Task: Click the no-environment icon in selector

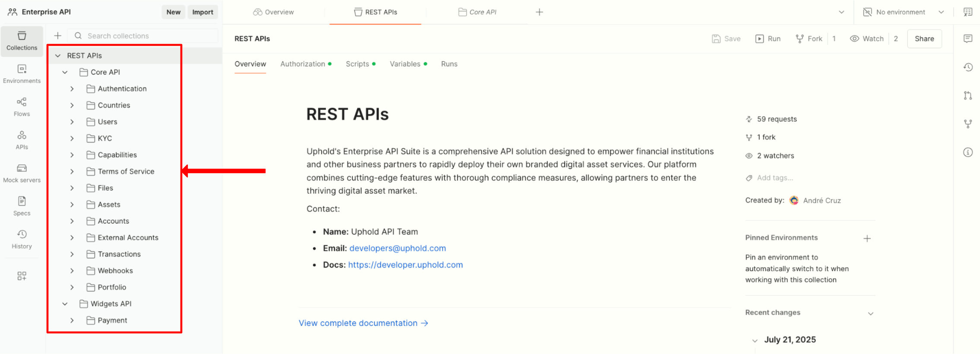Action: 867,12
